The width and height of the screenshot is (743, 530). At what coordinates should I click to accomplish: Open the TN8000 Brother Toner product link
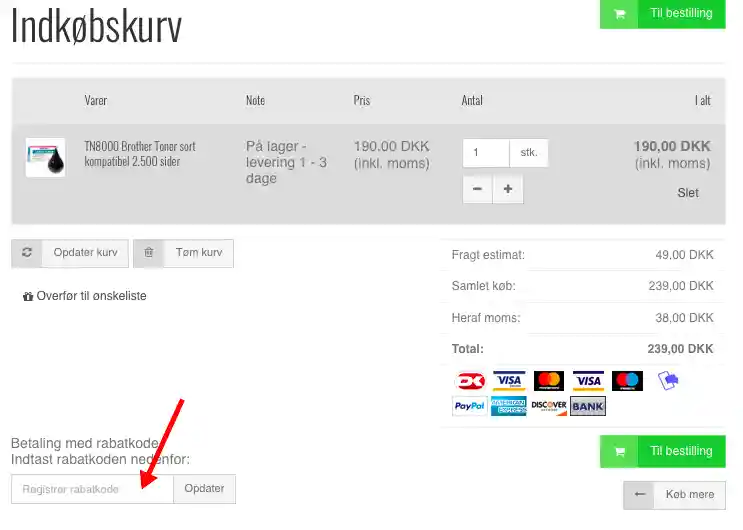(x=139, y=153)
